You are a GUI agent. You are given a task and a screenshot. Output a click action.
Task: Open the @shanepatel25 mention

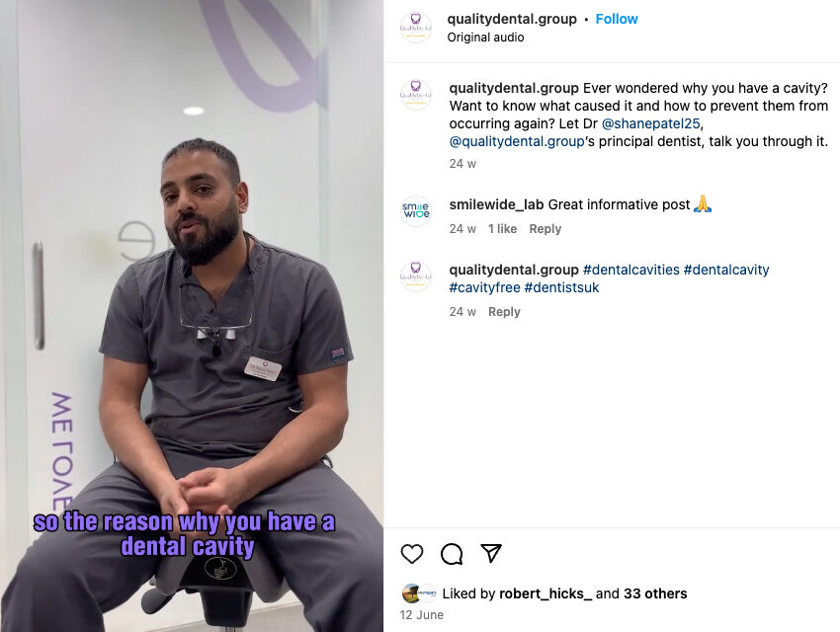651,123
